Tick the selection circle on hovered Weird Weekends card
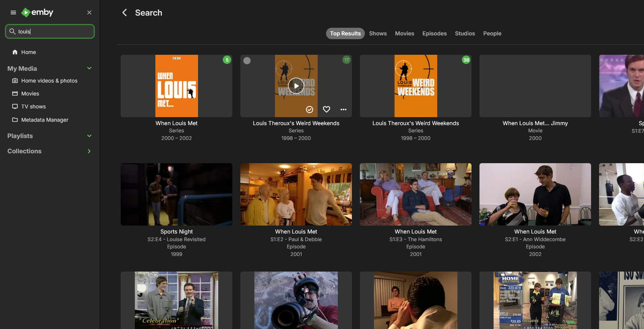Image resolution: width=644 pixels, height=329 pixels. [x=247, y=60]
